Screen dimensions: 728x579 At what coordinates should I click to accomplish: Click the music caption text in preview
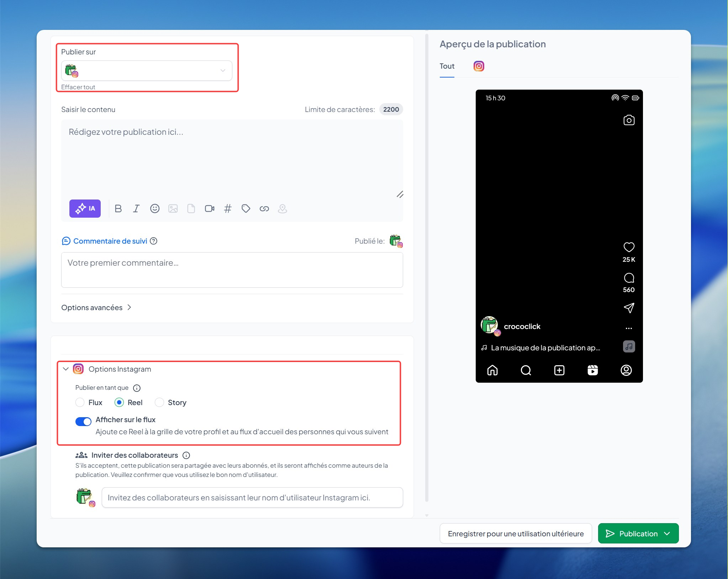point(545,348)
